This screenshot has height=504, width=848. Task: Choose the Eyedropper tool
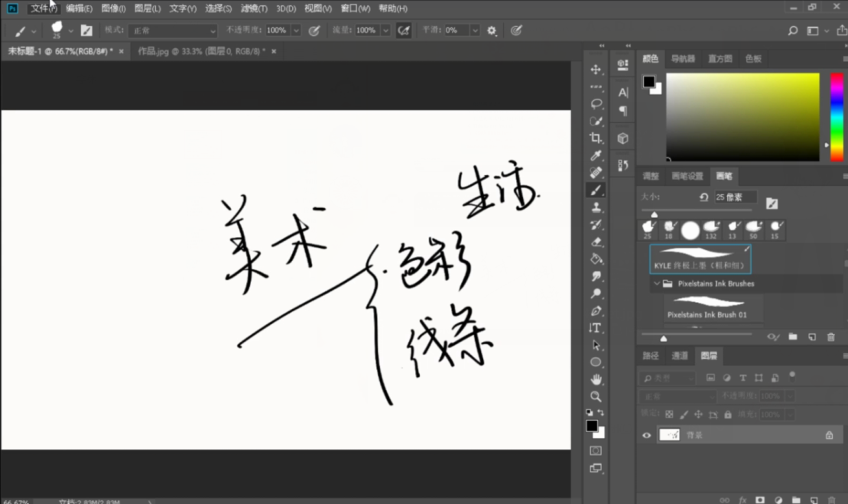coord(596,156)
